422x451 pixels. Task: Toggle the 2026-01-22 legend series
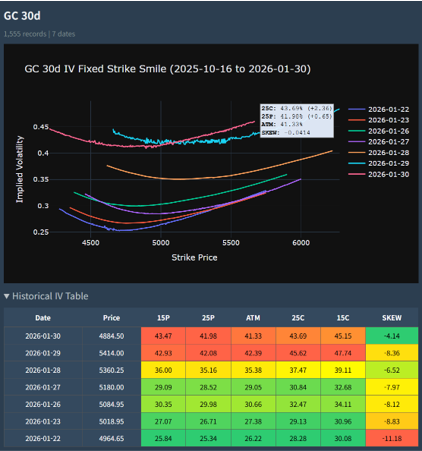(379, 109)
